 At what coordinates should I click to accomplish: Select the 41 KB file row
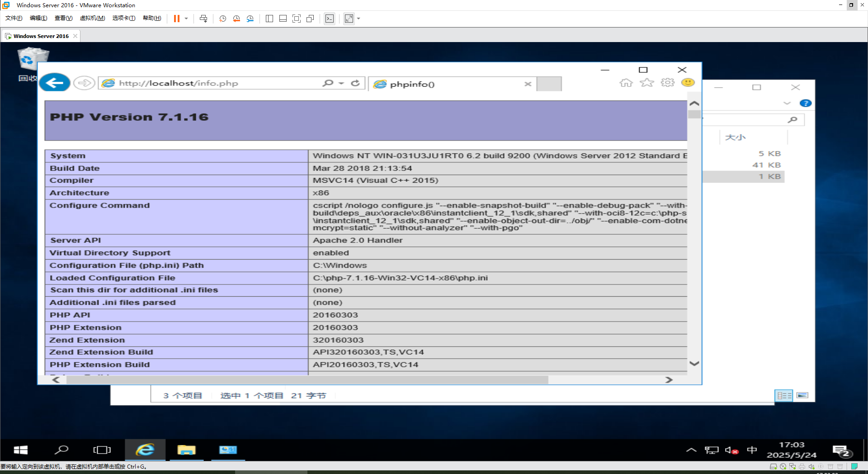point(744,165)
